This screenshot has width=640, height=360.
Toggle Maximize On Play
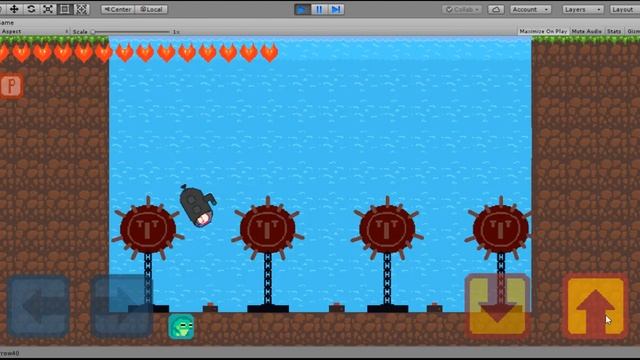(x=543, y=31)
